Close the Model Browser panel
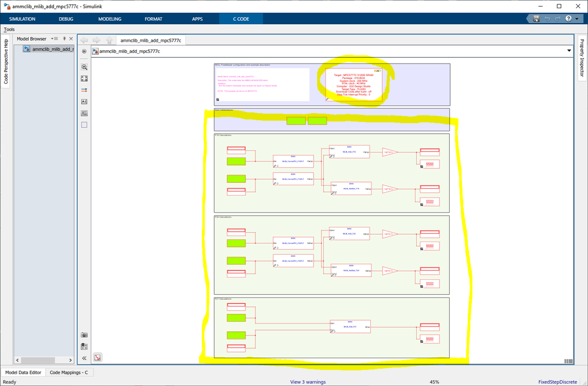The width and height of the screenshot is (588, 386). click(x=71, y=39)
